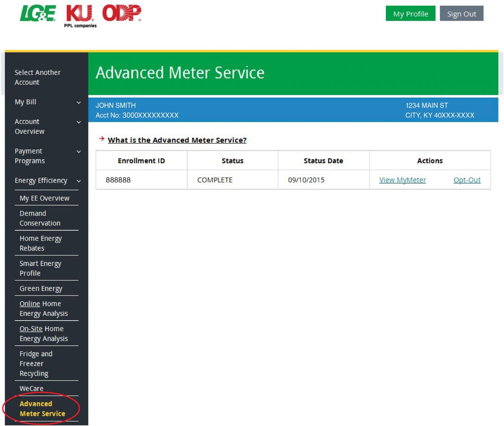Open the My EE Overview page

[44, 198]
